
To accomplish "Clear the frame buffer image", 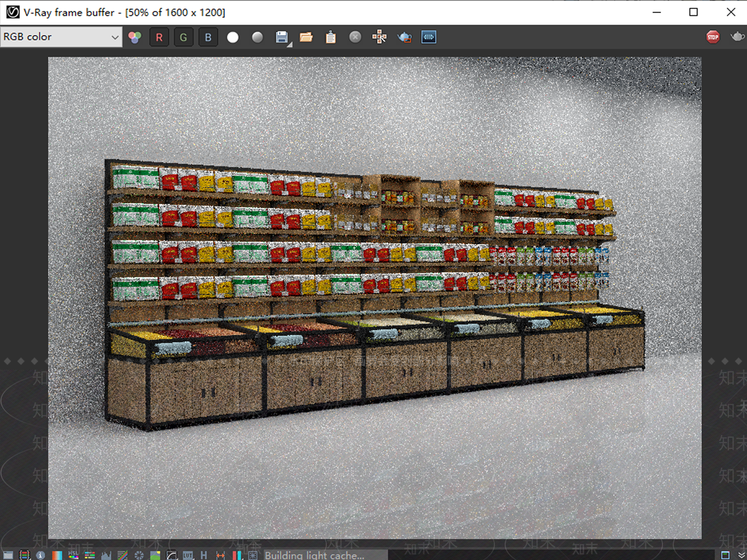I will click(355, 37).
